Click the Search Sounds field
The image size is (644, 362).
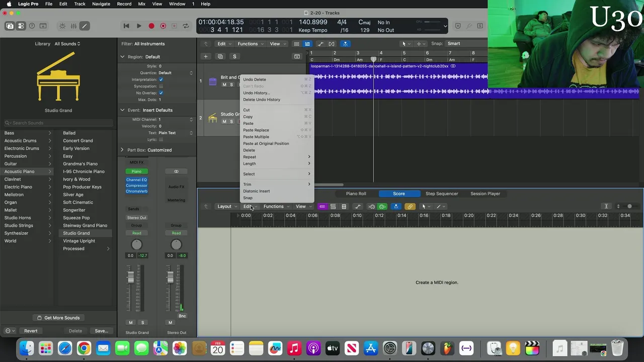pyautogui.click(x=58, y=123)
